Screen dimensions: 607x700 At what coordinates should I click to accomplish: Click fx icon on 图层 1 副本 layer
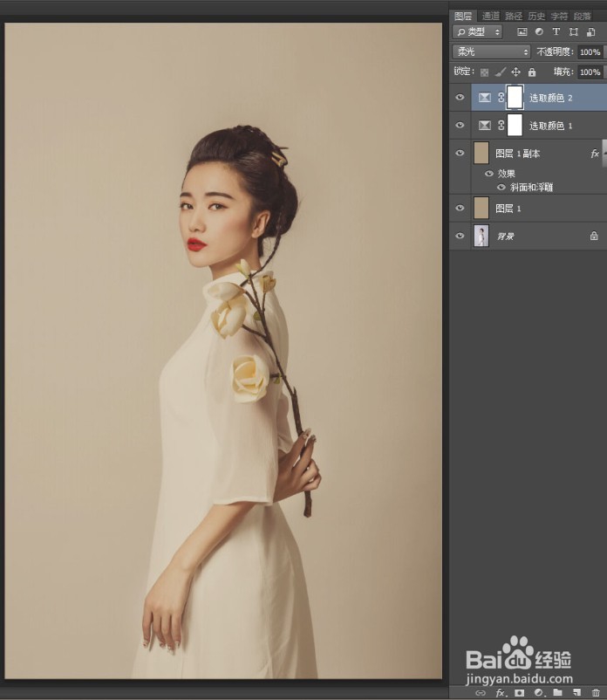[595, 154]
